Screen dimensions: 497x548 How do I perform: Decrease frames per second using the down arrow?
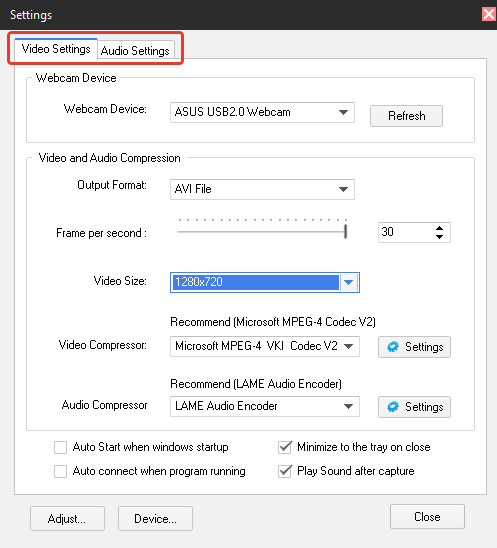(439, 237)
